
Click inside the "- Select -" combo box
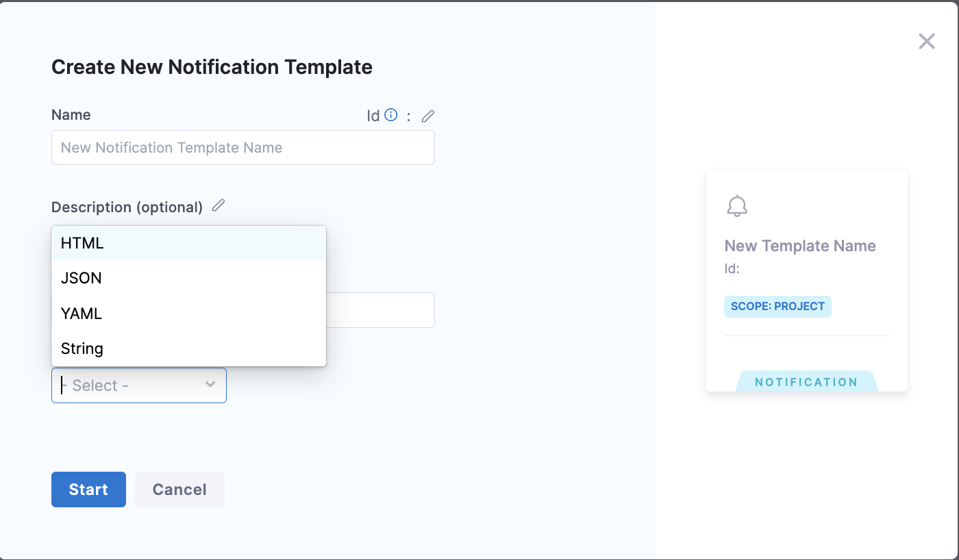click(130, 385)
